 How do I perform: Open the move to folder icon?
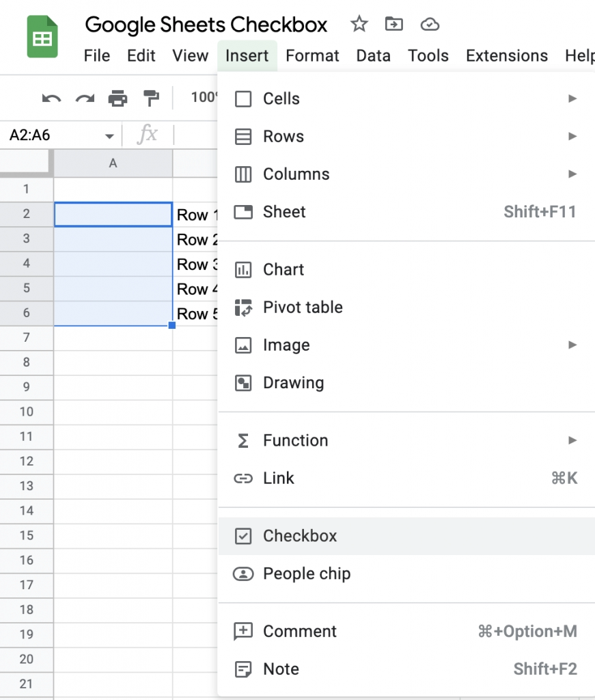[x=394, y=23]
